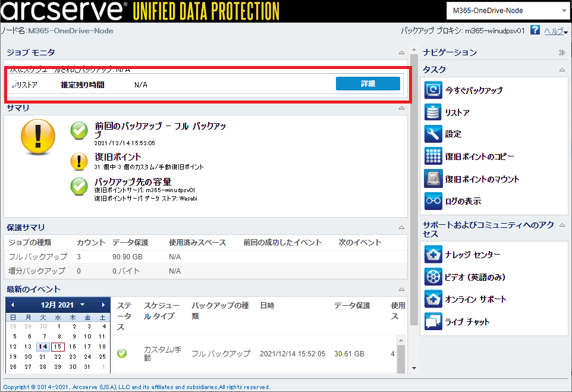
Task: Collapse the タスク section
Action: coord(562,70)
